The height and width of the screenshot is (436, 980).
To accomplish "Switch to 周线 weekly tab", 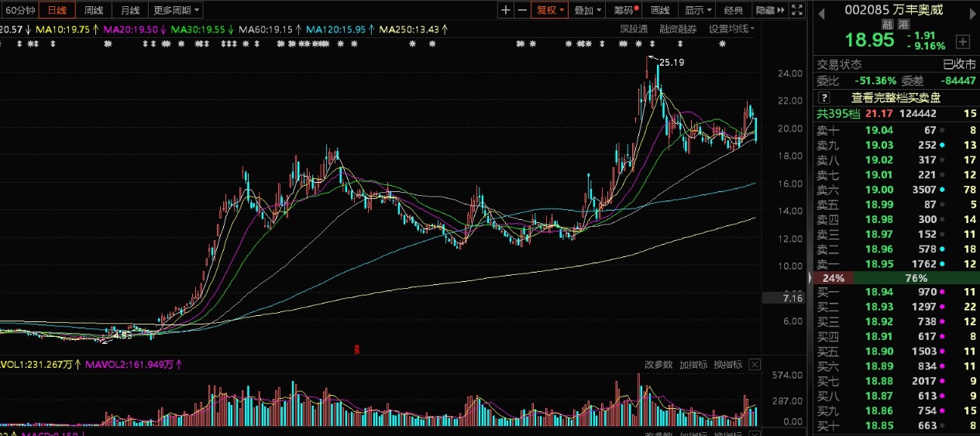I will [94, 10].
